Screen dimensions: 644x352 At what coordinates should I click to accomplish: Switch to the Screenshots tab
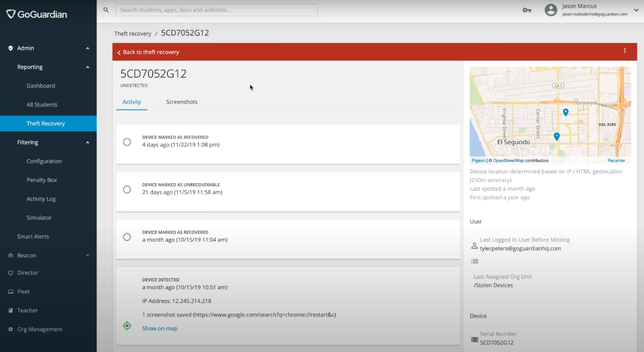(x=182, y=102)
